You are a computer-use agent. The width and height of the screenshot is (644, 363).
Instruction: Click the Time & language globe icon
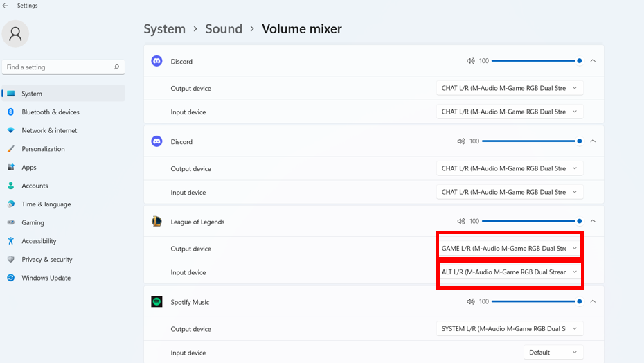coord(11,204)
